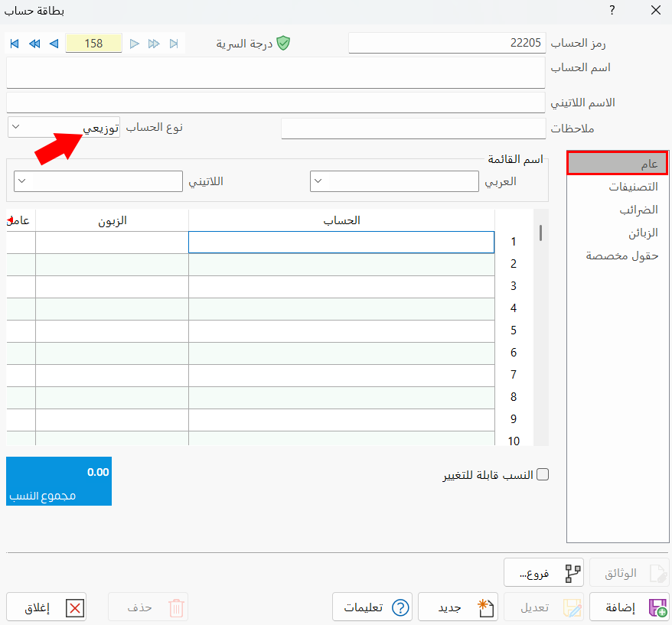The width and height of the screenshot is (672, 625).
Task: Click the record number field showing 158
Action: [x=93, y=44]
